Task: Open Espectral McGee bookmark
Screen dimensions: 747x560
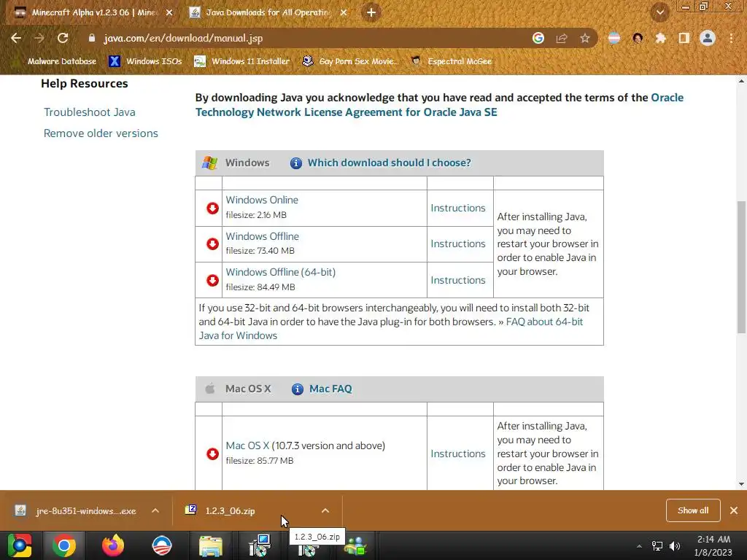Action: (x=452, y=61)
